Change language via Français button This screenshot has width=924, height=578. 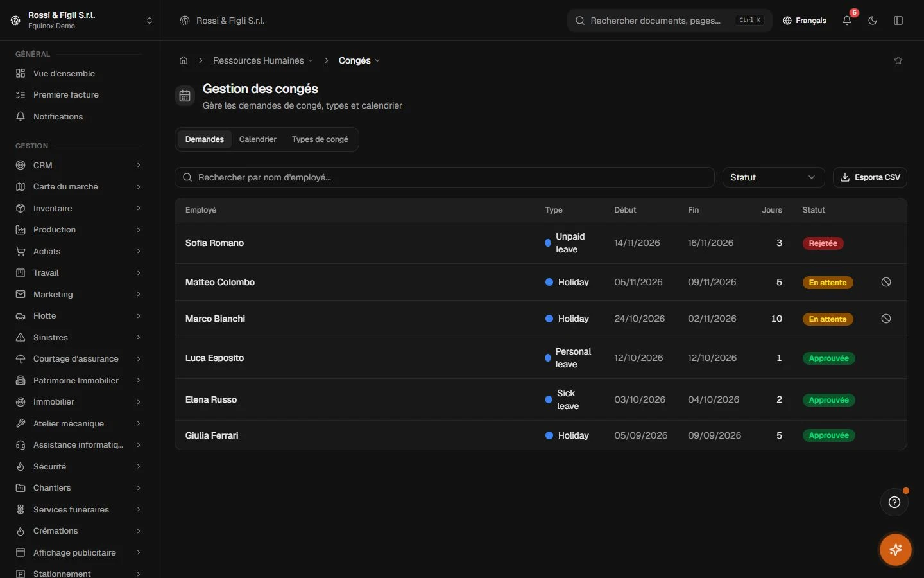[x=805, y=21]
